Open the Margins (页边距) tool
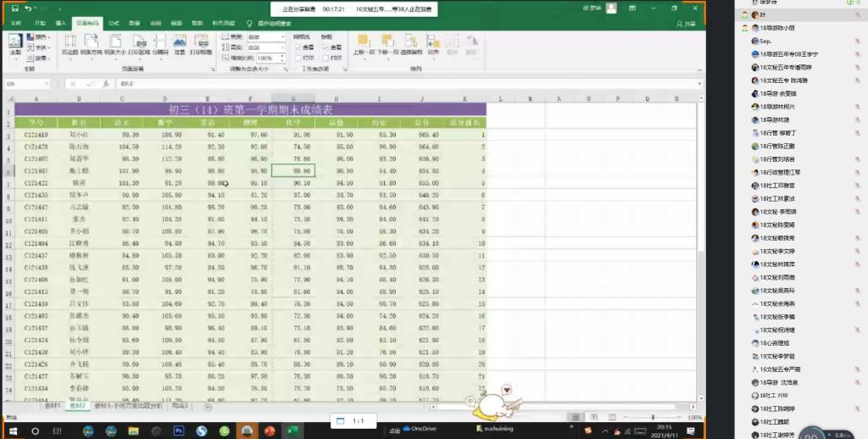868x439 pixels. (70, 43)
